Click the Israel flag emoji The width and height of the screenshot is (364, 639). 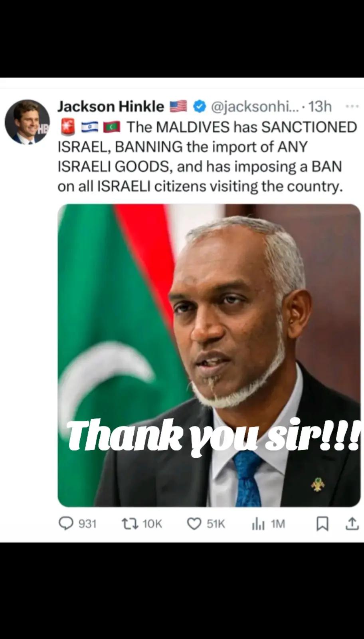90,127
